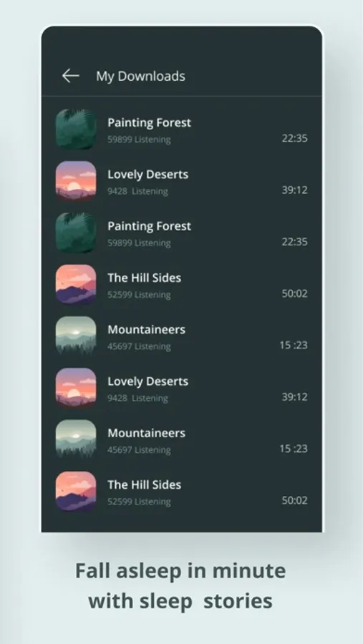Open the first Painting Forest thumbnail
Image resolution: width=363 pixels, height=644 pixels.
point(76,129)
